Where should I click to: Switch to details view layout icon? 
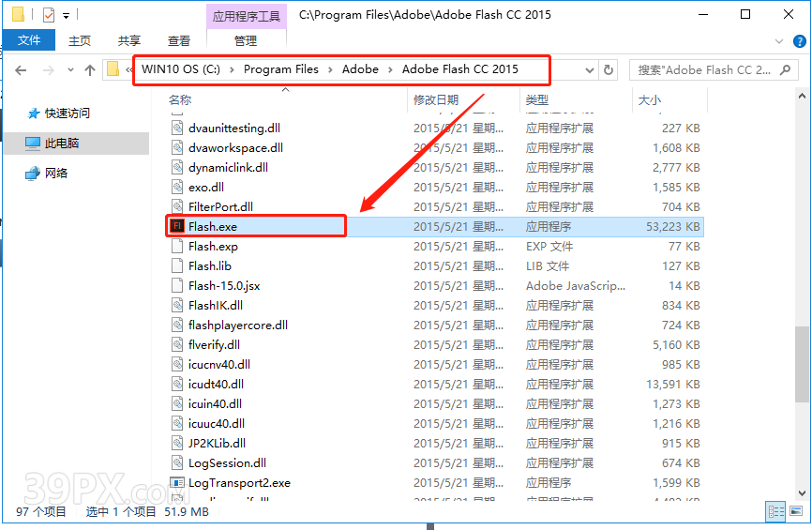tap(775, 512)
